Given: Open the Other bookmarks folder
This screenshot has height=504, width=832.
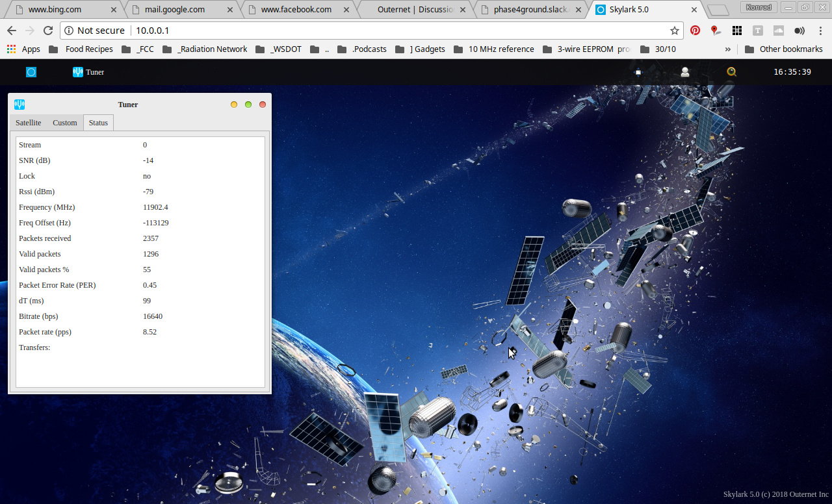Looking at the screenshot, I should coord(784,49).
